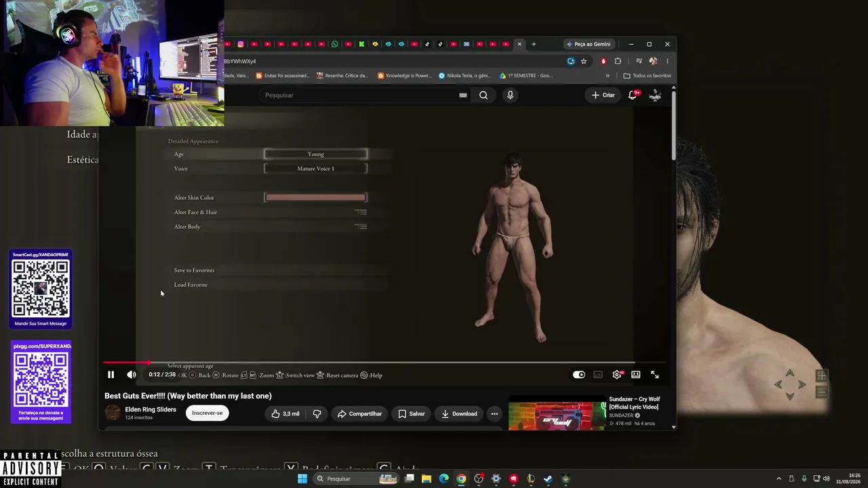Open the on-screen keyboard in search box
This screenshot has width=868, height=488.
462,95
